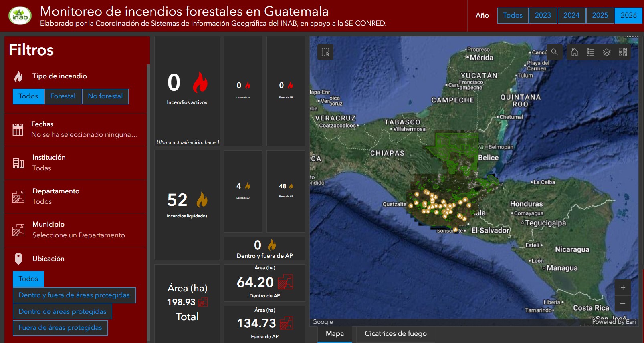Open the map layers panel
This screenshot has width=644, height=343.
pyautogui.click(x=607, y=52)
